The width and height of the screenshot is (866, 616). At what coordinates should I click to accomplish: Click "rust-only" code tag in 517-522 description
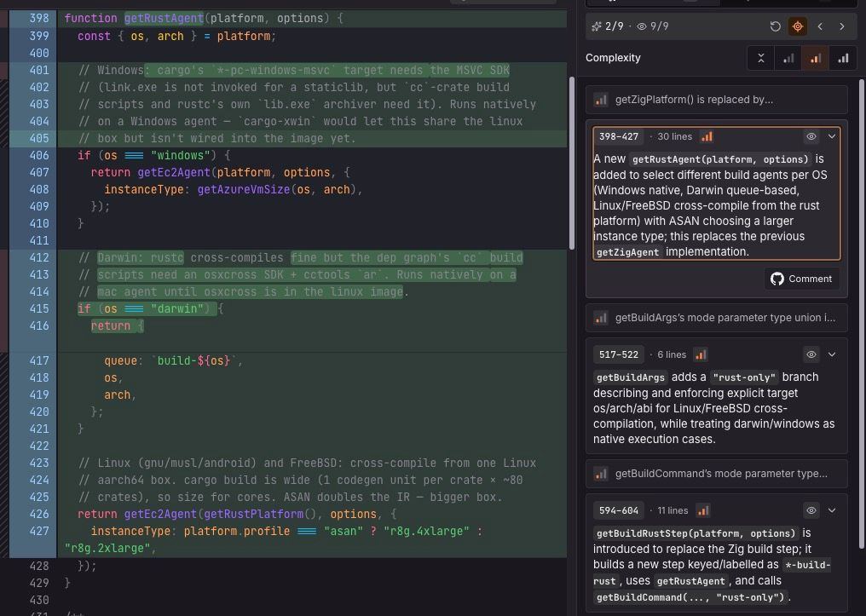tap(745, 377)
